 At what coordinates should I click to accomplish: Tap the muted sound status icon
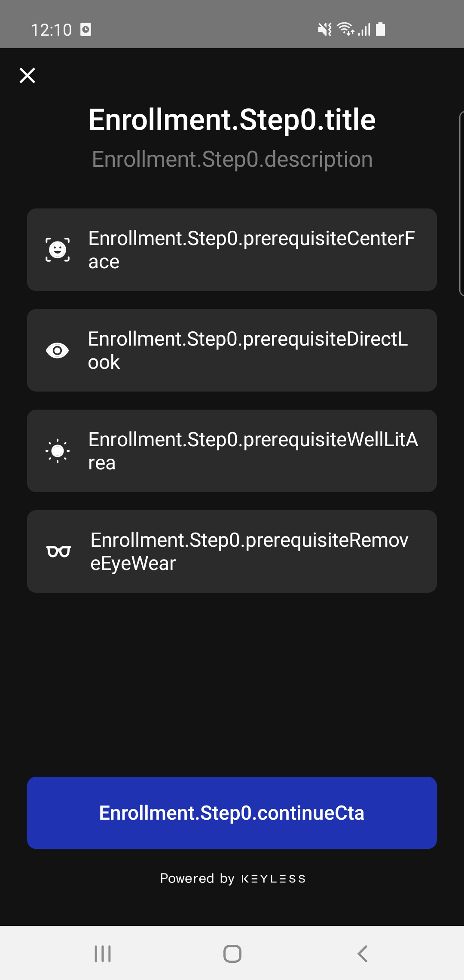(x=324, y=29)
